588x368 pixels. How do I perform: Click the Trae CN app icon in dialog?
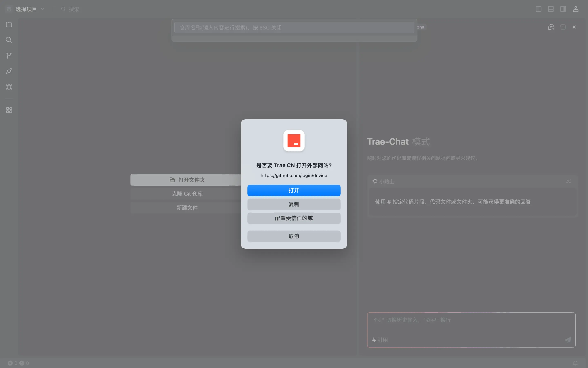[x=294, y=141]
